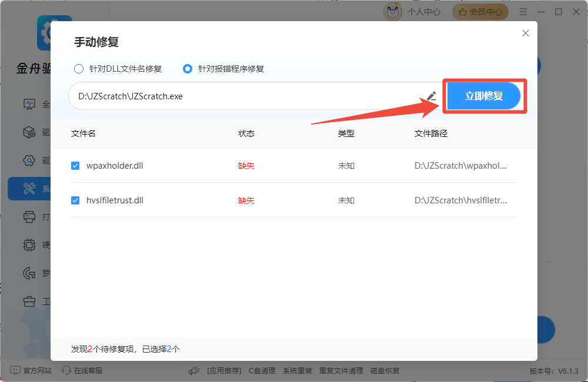Click the D:\JZScratch\hvsifiletr... path cell
Image resolution: width=588 pixels, height=382 pixels.
[x=460, y=200]
